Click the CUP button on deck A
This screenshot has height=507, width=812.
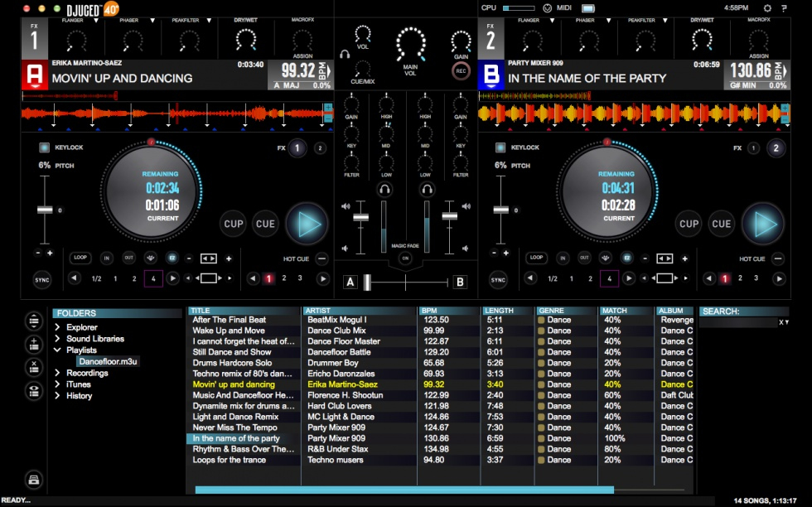[x=233, y=225]
